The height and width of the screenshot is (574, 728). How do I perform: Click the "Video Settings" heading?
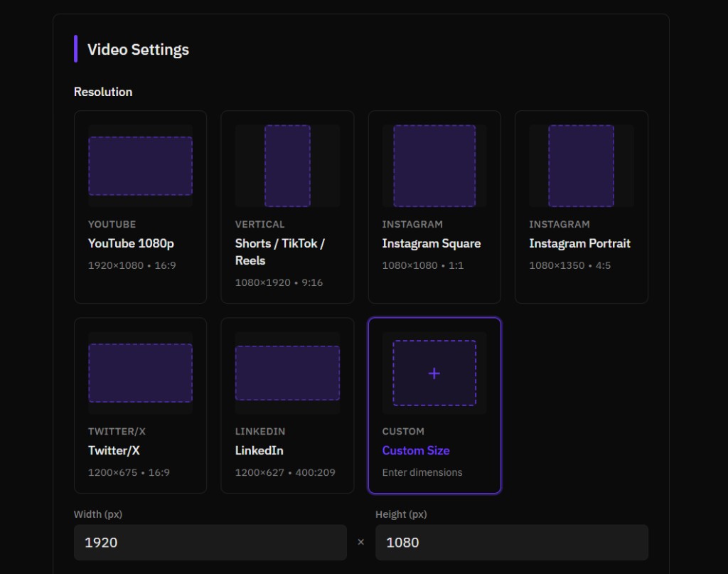tap(138, 49)
